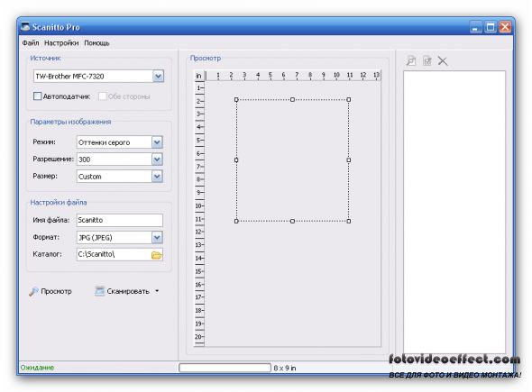Expand the arrow next to Сканировать

(157, 291)
